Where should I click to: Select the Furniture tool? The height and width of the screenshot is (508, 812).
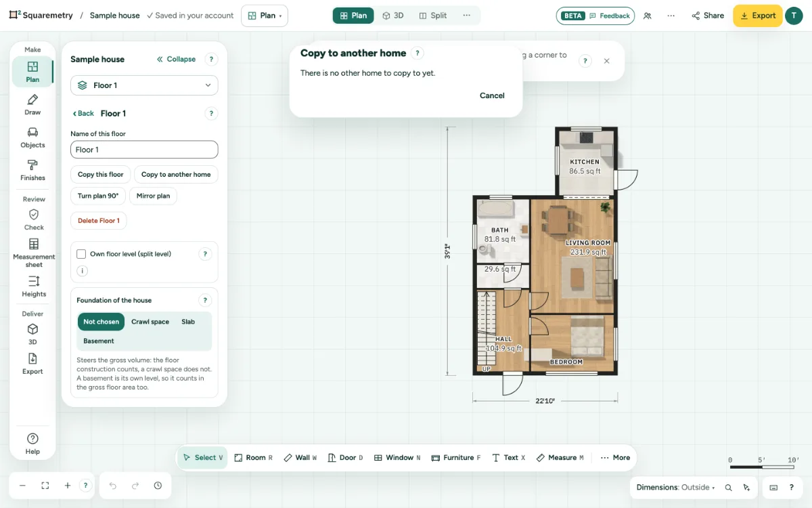(456, 458)
